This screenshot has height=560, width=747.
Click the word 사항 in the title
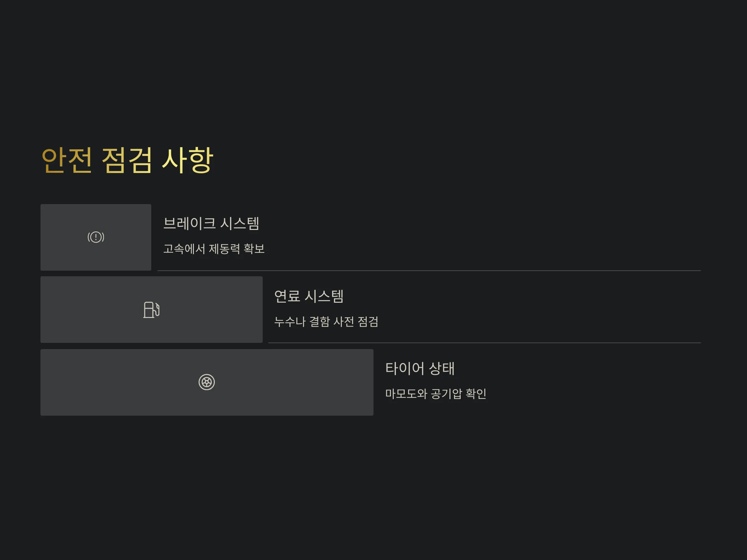187,160
